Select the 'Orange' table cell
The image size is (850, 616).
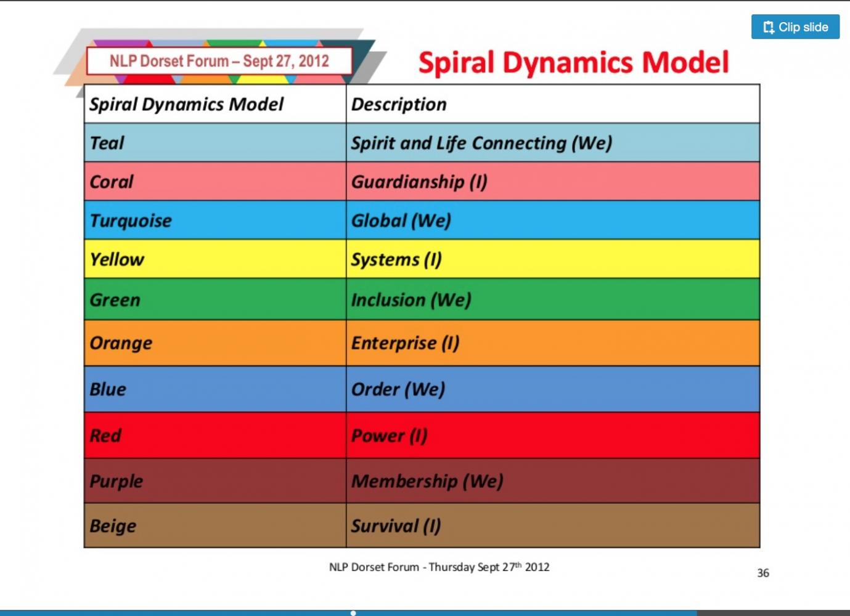point(215,343)
